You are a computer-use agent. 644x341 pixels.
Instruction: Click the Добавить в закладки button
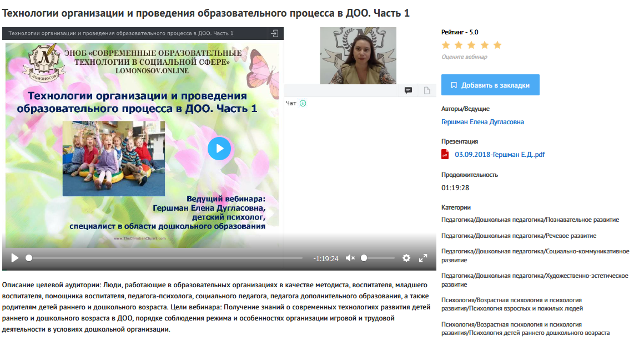[x=490, y=85]
